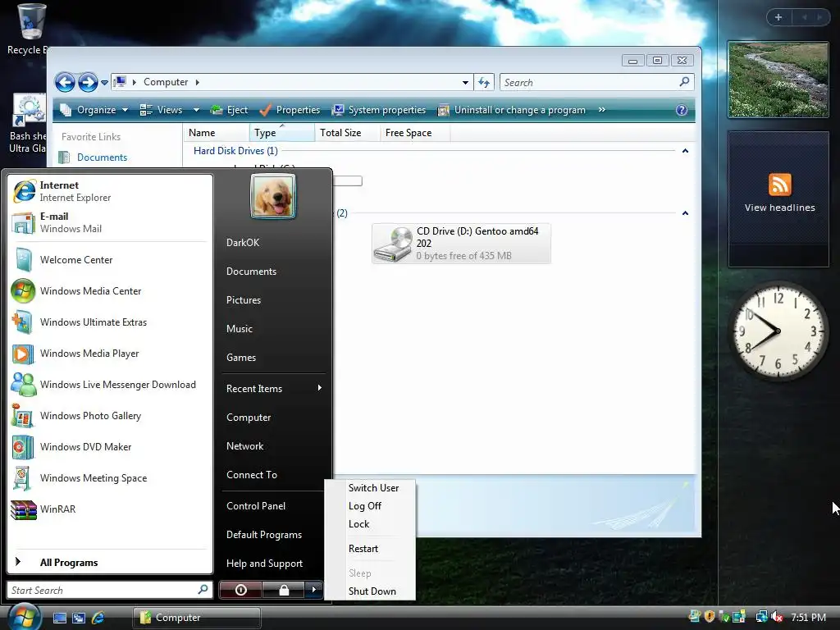Viewport: 840px width, 630px height.
Task: Open the Organize dropdown menu
Action: click(x=94, y=110)
